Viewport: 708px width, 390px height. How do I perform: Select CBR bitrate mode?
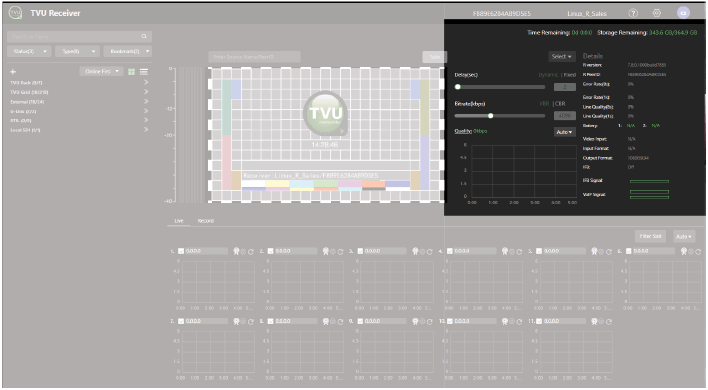(x=560, y=104)
